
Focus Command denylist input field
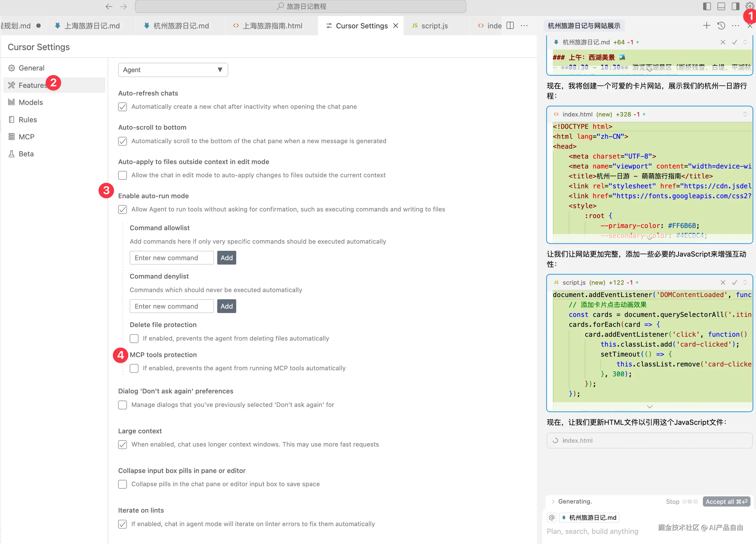[171, 306]
